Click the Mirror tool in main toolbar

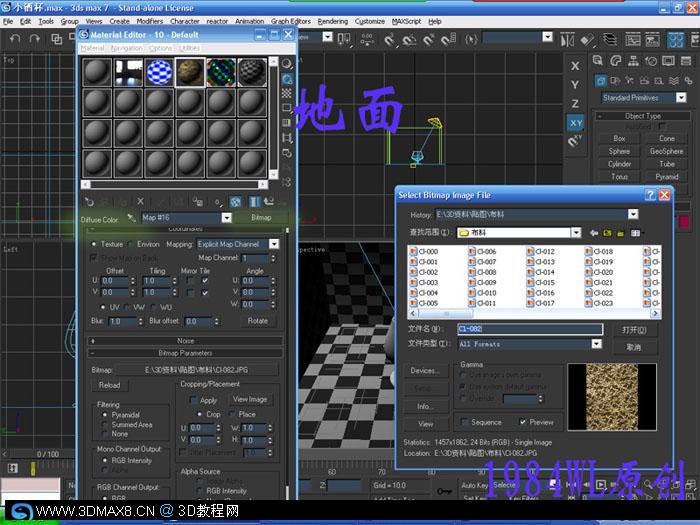[x=567, y=40]
